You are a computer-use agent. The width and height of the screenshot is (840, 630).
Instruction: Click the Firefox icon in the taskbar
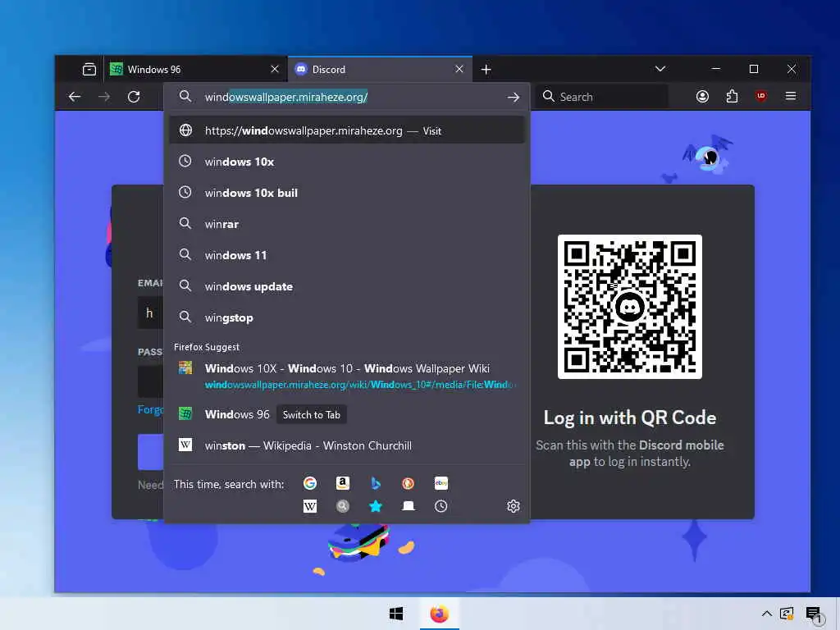[x=440, y=614]
